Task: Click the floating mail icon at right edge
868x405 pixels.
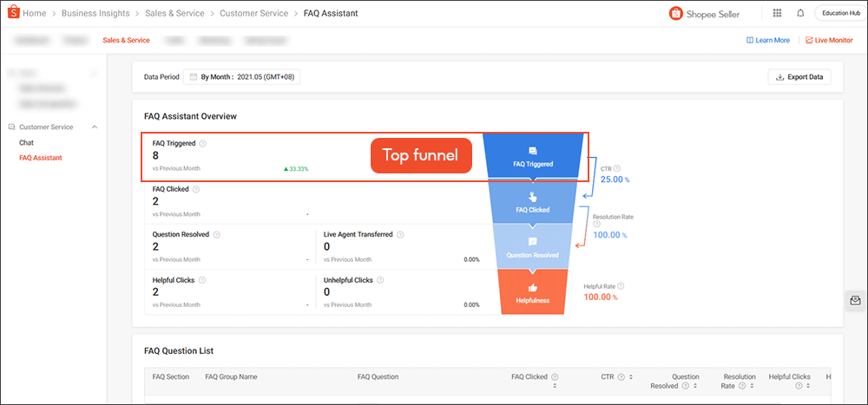Action: 855,300
